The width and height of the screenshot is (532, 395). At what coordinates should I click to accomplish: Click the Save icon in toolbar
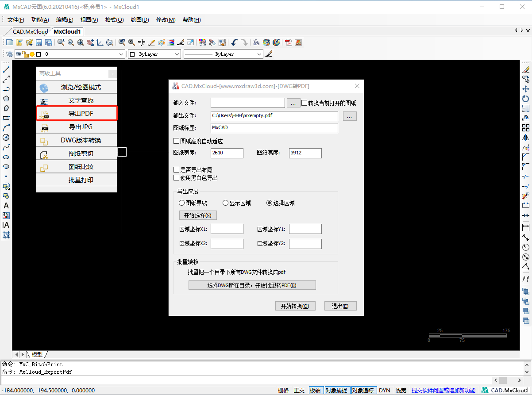point(39,42)
